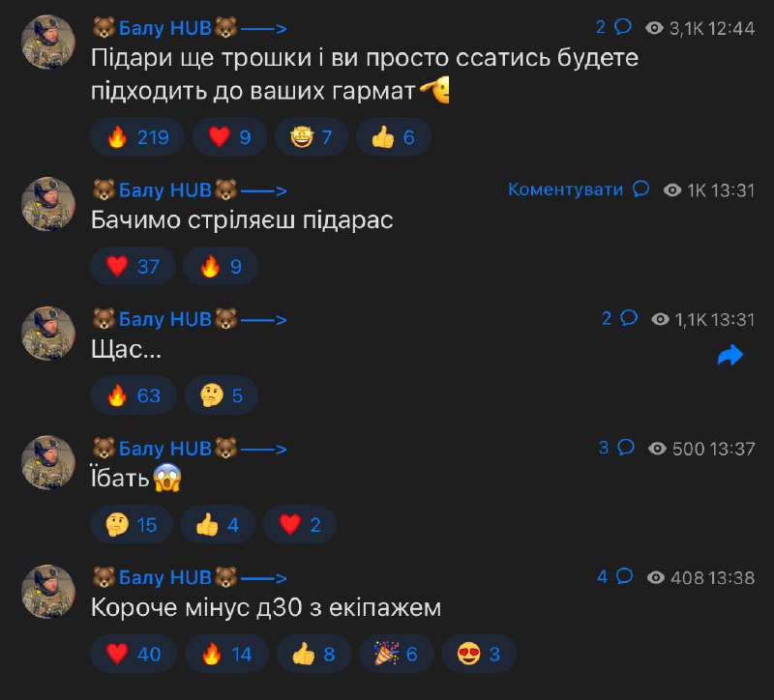Click the thumbs up reaction showing 8
The height and width of the screenshot is (700, 774).
pos(313,655)
